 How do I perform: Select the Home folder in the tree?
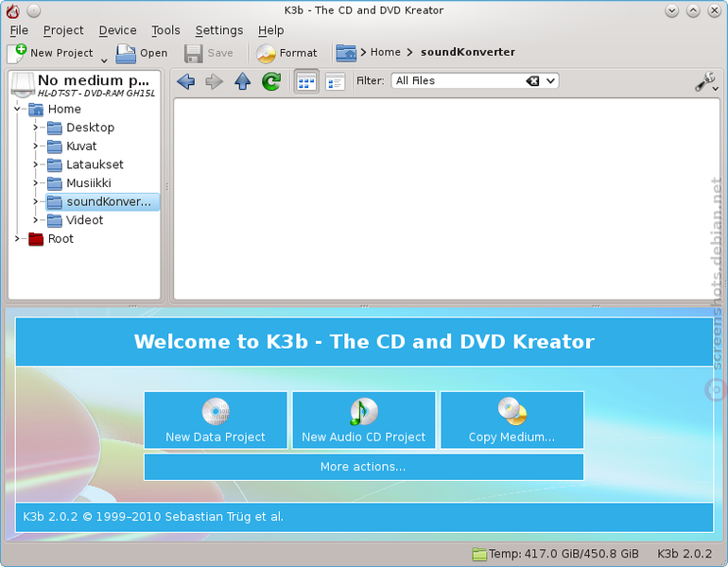tap(55, 109)
